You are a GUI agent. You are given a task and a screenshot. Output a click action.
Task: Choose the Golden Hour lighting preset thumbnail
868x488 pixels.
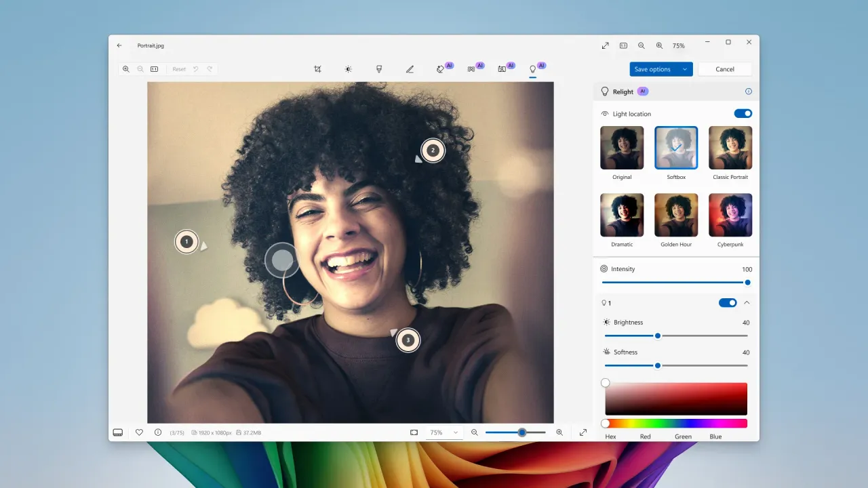(675, 215)
